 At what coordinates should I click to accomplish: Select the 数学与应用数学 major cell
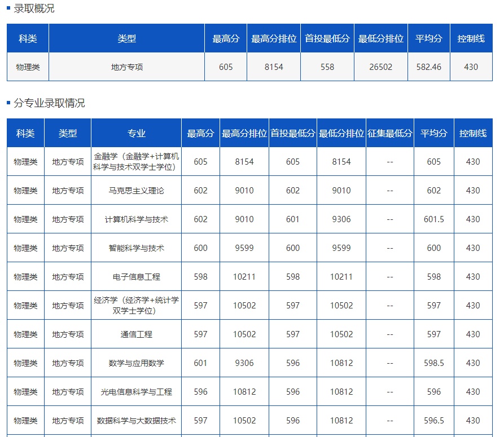click(136, 363)
